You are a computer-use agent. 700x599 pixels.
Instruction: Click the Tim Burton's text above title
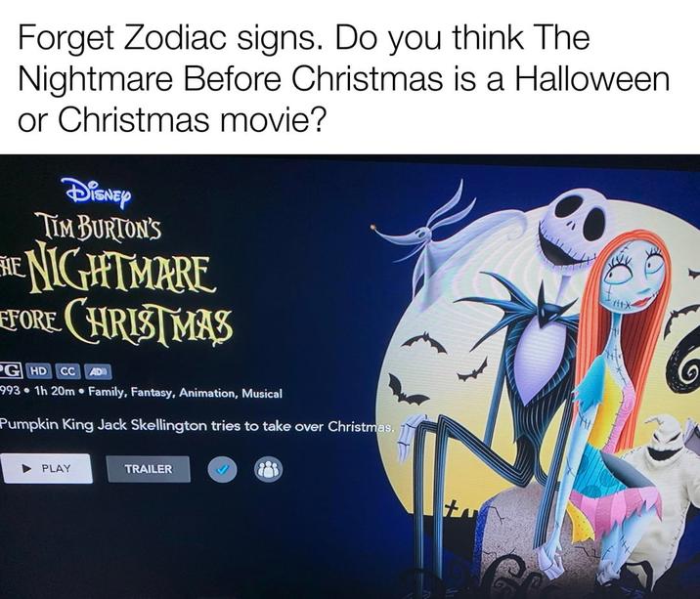101,228
